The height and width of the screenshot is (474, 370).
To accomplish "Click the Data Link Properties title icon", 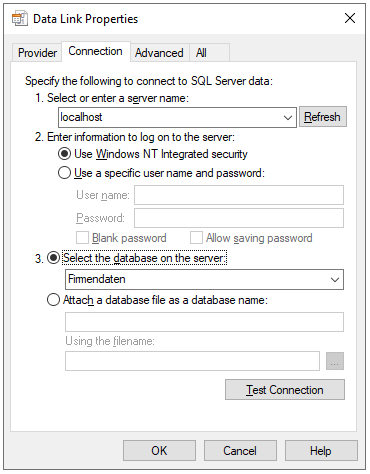I will click(x=19, y=18).
